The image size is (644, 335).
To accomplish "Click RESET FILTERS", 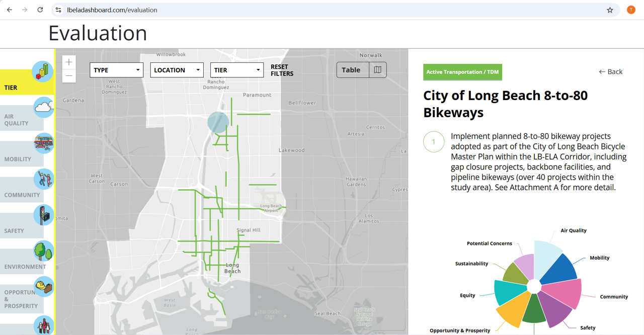I will 282,70.
